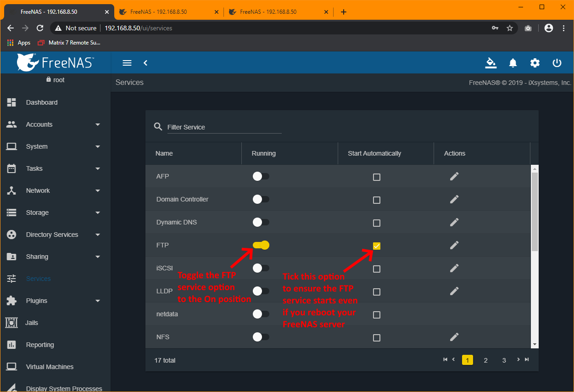The image size is (574, 392).
Task: Edit the FTP service configuration
Action: click(x=454, y=245)
